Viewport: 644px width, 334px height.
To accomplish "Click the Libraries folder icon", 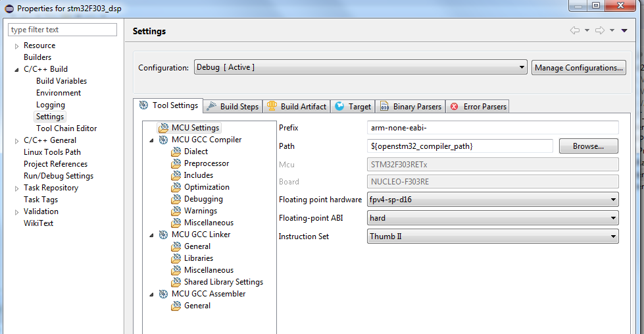I will coord(176,258).
